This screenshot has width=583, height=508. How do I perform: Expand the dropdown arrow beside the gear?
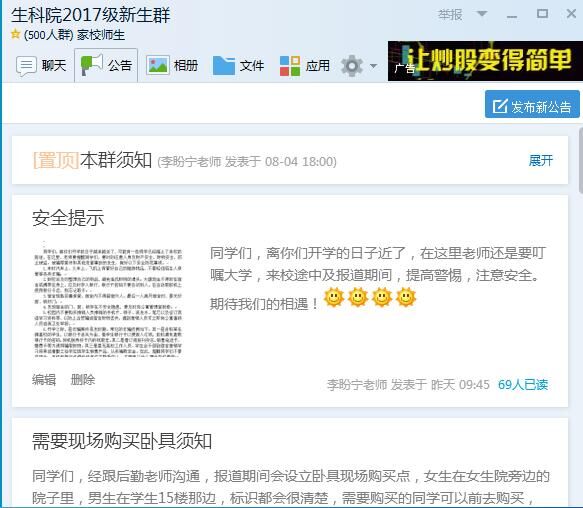(374, 66)
